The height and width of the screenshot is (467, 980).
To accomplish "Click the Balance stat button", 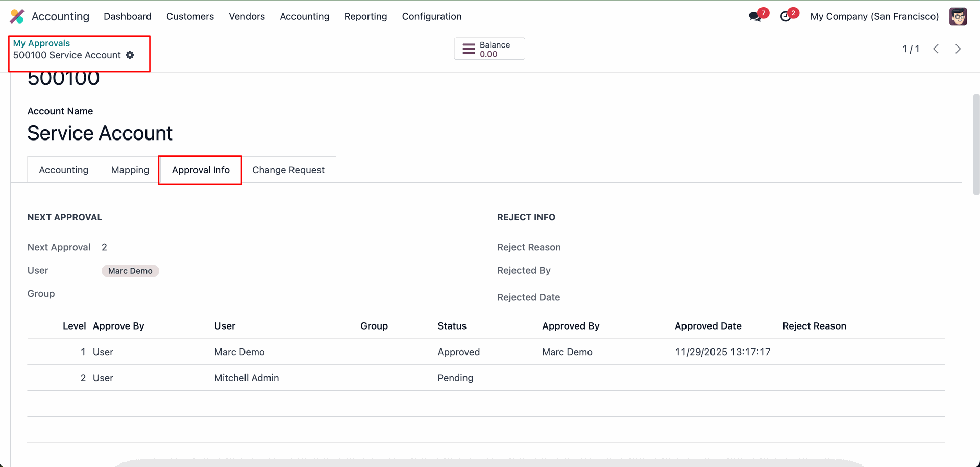I will coord(489,49).
